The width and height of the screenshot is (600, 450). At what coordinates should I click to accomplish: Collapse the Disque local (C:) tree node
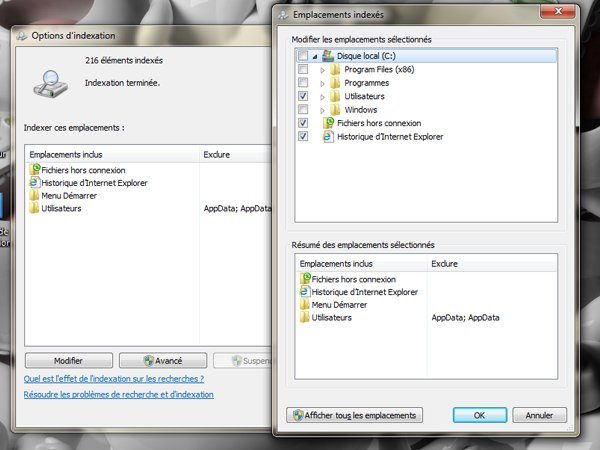[315, 57]
